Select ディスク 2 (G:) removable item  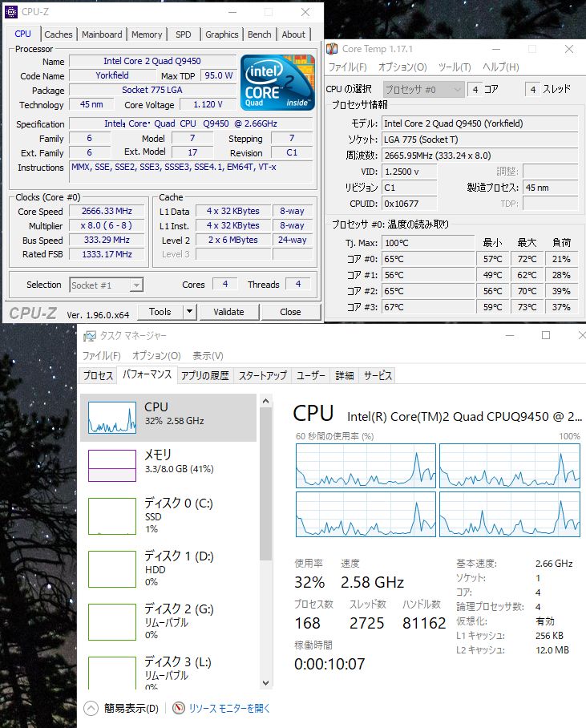tap(168, 621)
